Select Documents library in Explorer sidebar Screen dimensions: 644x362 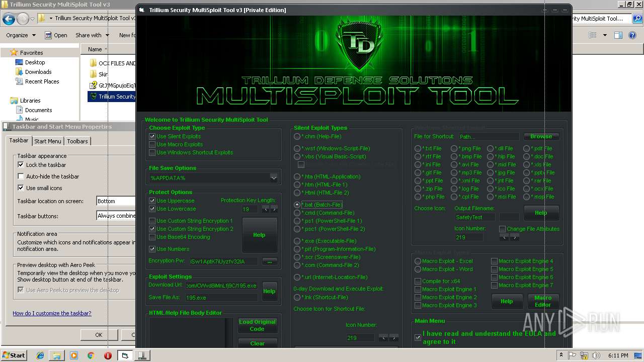coord(34,110)
